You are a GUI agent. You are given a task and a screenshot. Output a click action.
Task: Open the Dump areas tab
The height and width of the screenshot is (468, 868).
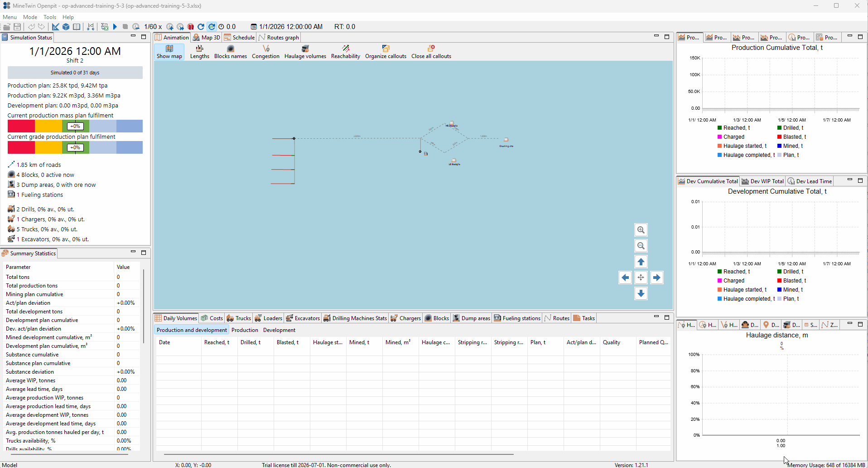(x=472, y=318)
